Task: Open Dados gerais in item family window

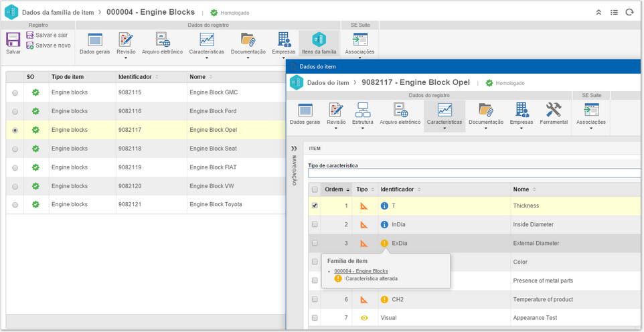Action: coord(94,44)
